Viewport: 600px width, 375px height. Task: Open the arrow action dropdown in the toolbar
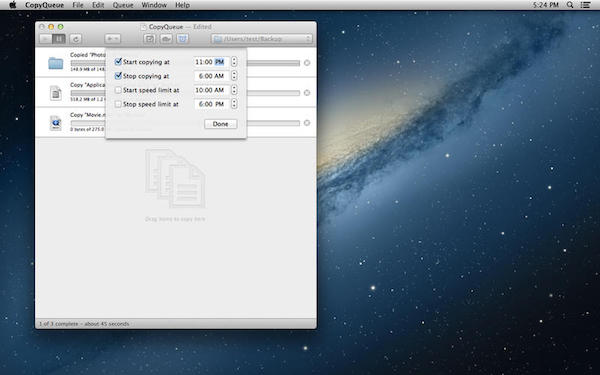pos(112,39)
